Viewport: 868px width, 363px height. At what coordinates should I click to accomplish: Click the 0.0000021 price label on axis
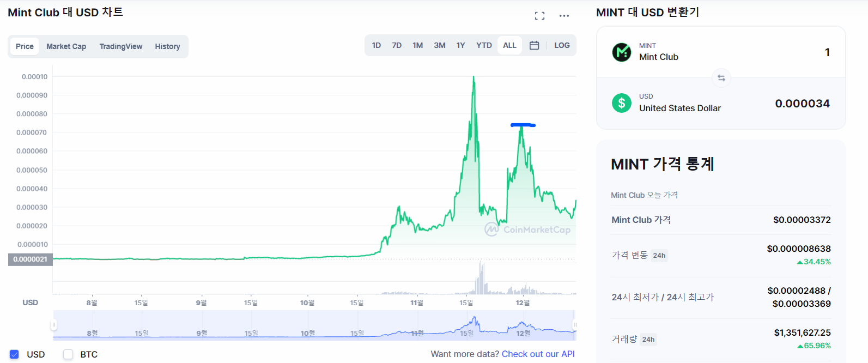30,259
